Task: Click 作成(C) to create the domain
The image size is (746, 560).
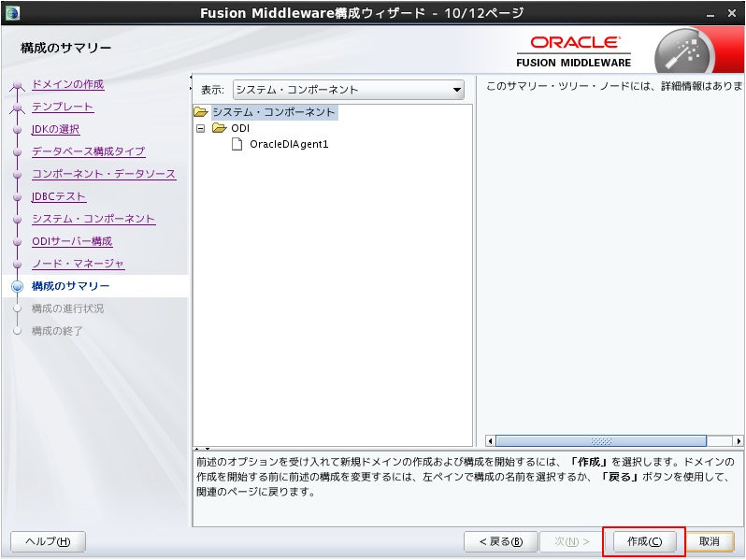Action: tap(644, 541)
